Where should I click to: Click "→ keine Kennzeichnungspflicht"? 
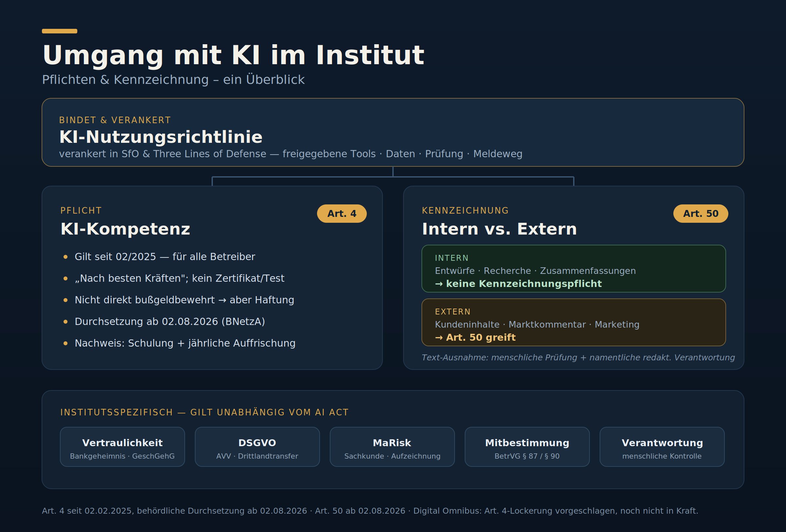click(x=518, y=284)
